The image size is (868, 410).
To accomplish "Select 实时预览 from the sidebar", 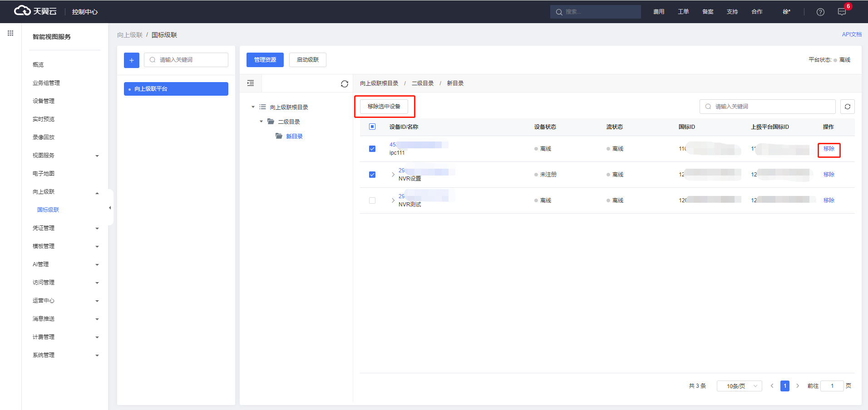I will coord(44,119).
